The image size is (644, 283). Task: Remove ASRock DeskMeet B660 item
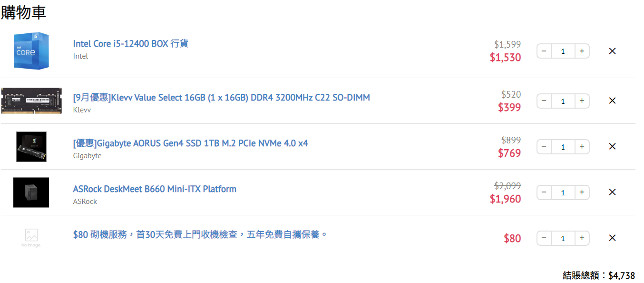pyautogui.click(x=612, y=192)
